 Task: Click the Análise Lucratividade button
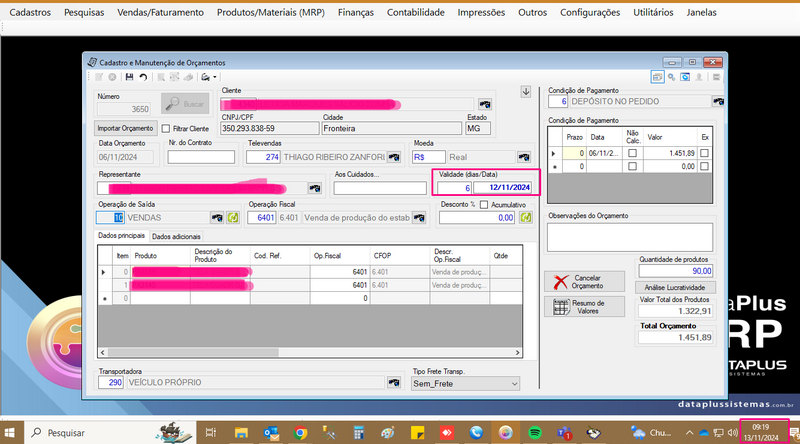[675, 287]
